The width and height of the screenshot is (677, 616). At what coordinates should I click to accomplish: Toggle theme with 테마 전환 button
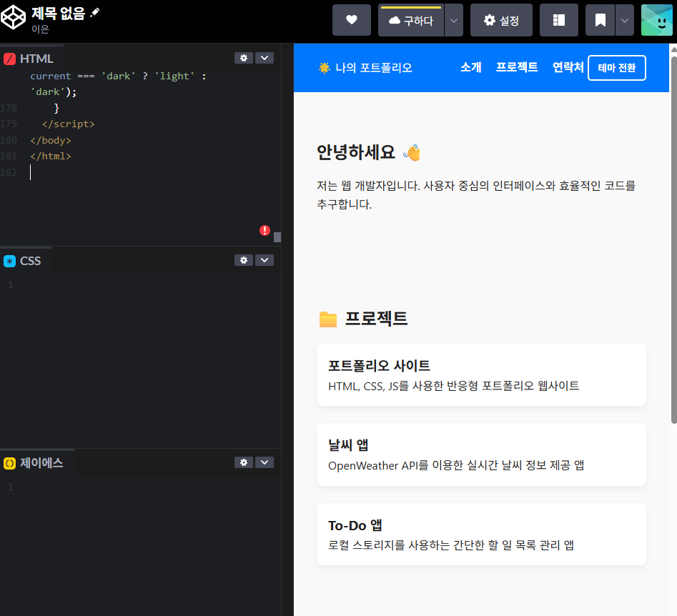click(x=616, y=68)
